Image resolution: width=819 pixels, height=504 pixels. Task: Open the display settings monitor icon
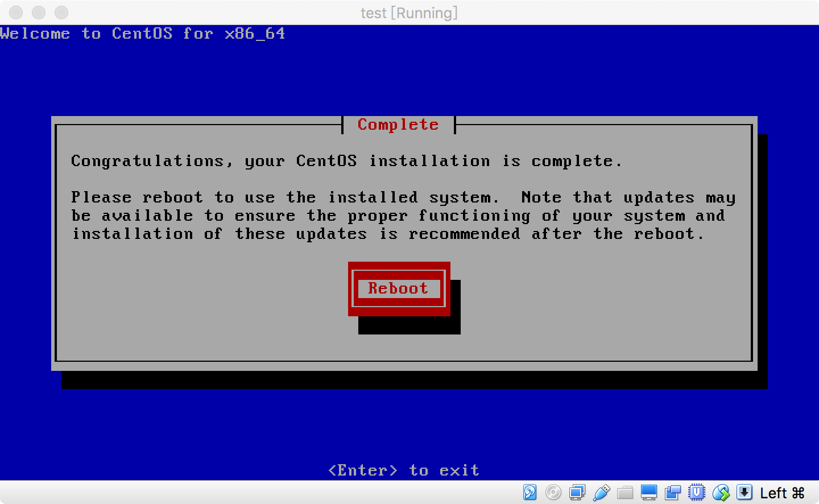[649, 492]
